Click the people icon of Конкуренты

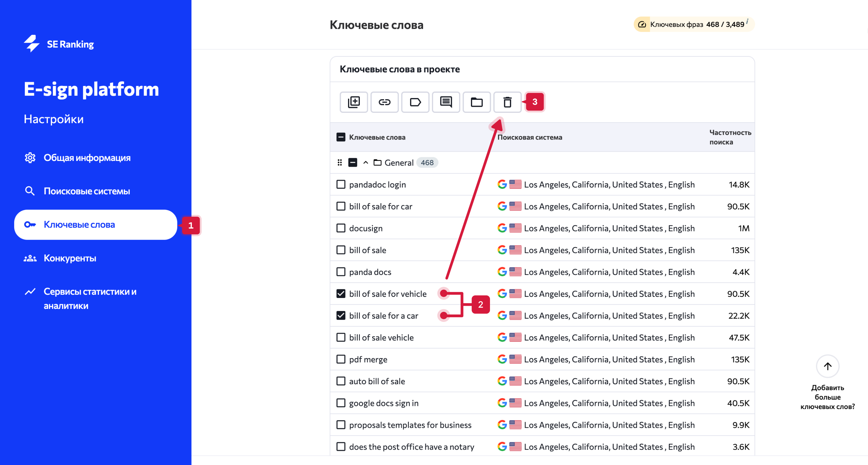30,258
